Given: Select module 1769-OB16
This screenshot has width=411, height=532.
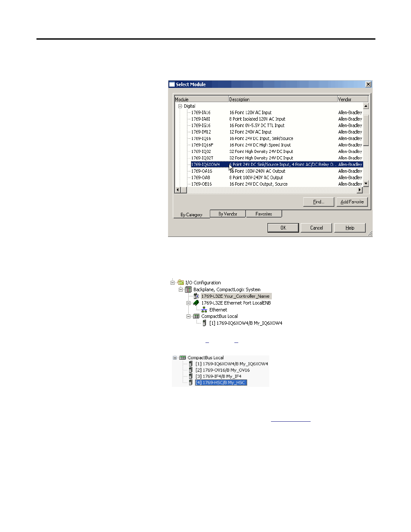Looking at the screenshot, I should click(x=202, y=184).
